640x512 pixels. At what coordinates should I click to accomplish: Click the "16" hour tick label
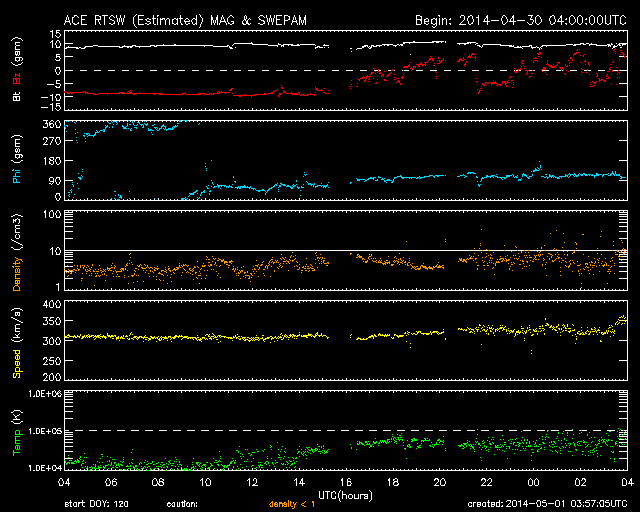pos(346,482)
